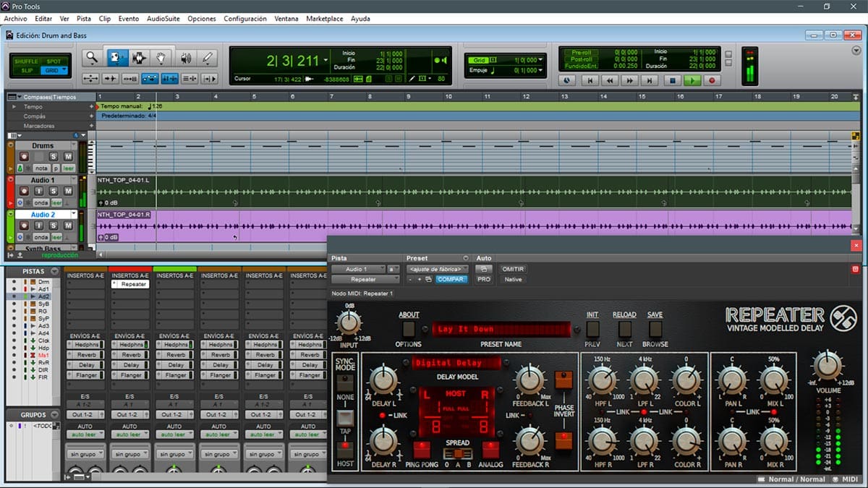
Task: Set sync mode to HOST in Repeater
Action: pos(346,450)
